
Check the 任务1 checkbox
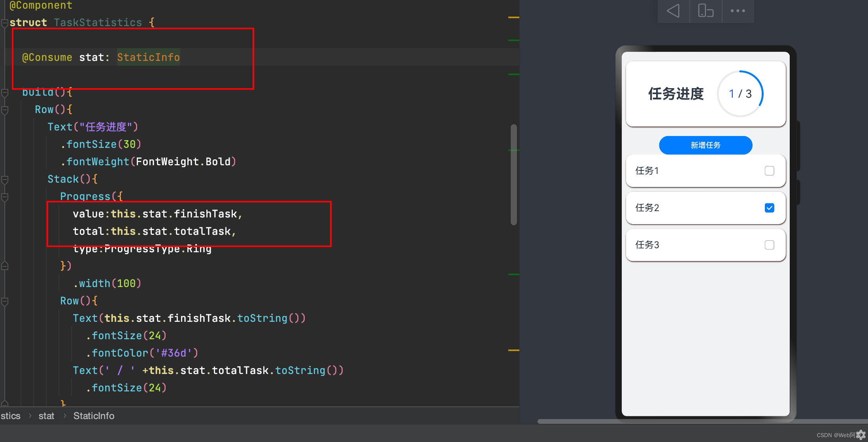(769, 171)
